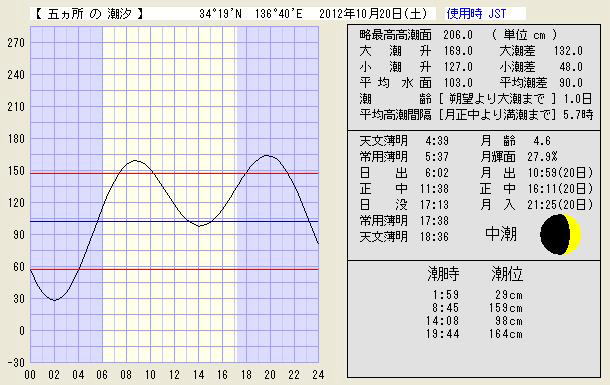Click the evening high tide peak near 19:44
The height and width of the screenshot is (385, 610).
267,156
